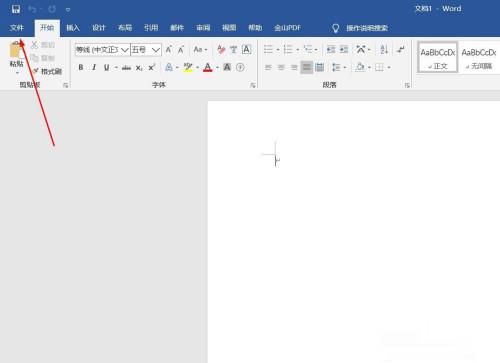The image size is (500, 363).
Task: Toggle the highlighted Justify alignment icon
Action: click(307, 67)
